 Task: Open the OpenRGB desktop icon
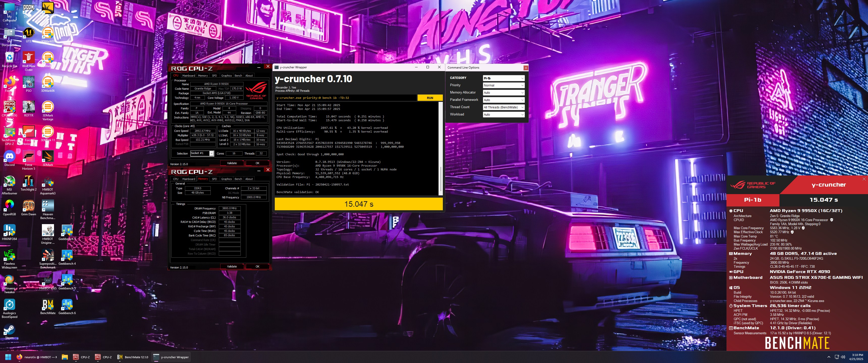[x=9, y=208]
